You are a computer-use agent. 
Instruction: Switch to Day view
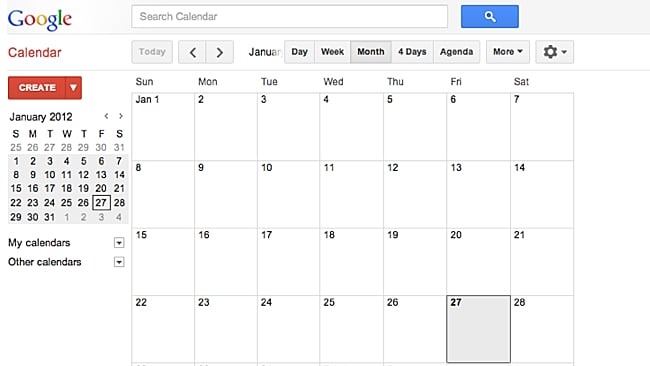pyautogui.click(x=299, y=52)
